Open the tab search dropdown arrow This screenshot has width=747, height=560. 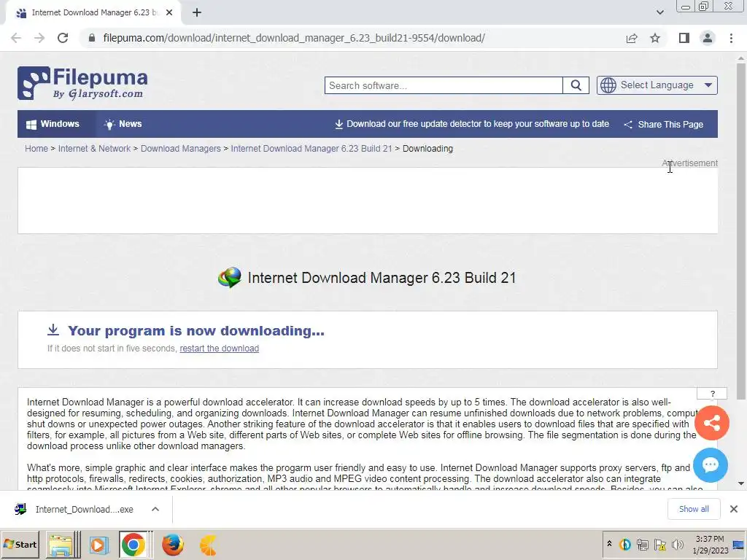pyautogui.click(x=659, y=13)
